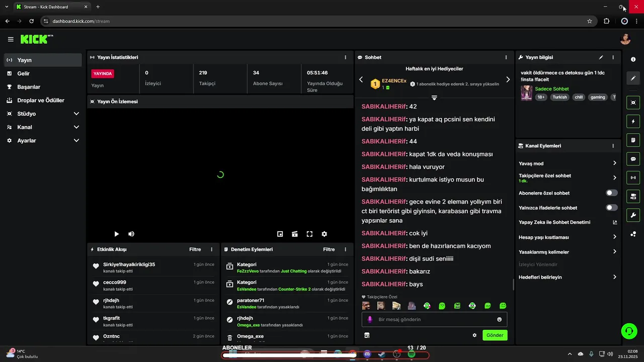Play the stream preview
The image size is (644, 362).
(x=116, y=234)
